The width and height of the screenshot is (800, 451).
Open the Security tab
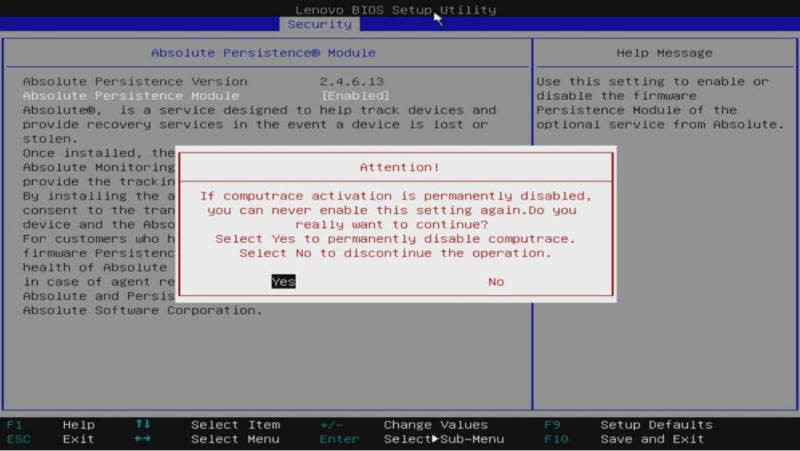[x=319, y=24]
